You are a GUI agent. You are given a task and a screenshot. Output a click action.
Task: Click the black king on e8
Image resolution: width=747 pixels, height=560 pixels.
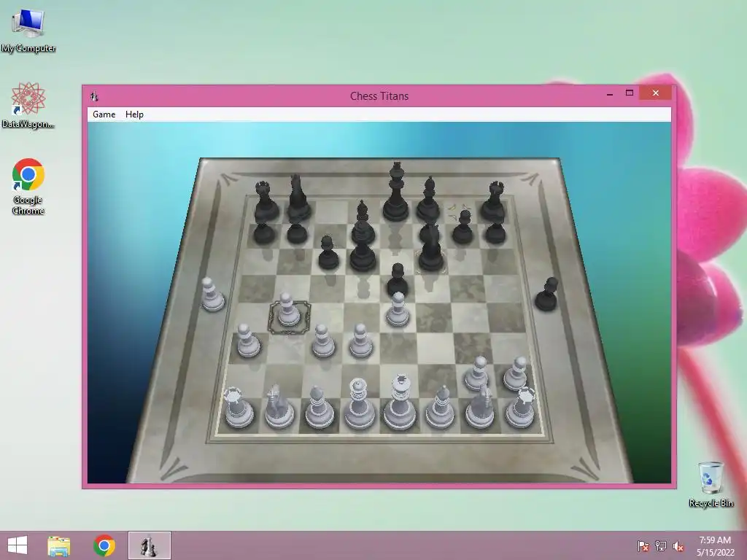click(x=396, y=192)
